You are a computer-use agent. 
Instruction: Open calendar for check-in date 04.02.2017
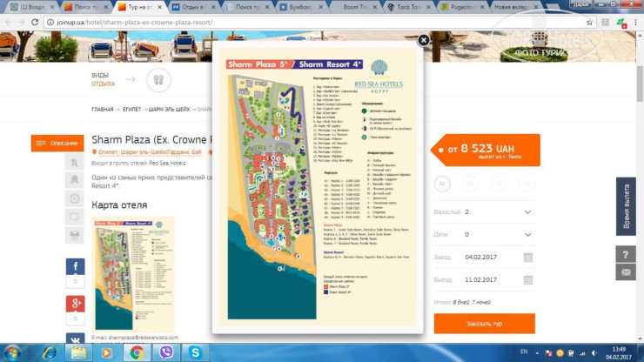[x=527, y=257]
